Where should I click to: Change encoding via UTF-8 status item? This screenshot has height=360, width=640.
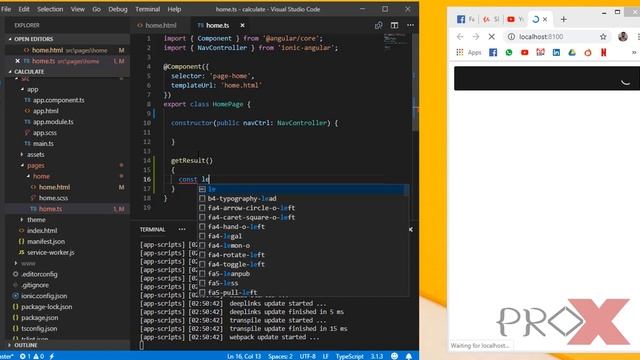click(308, 356)
